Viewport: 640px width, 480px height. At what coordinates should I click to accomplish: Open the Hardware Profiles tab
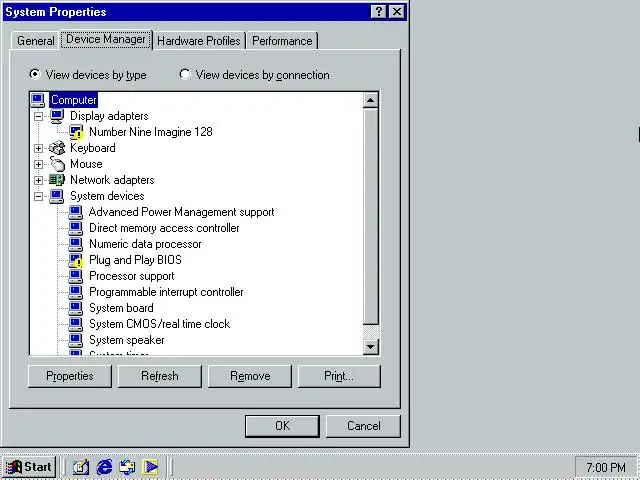(199, 41)
